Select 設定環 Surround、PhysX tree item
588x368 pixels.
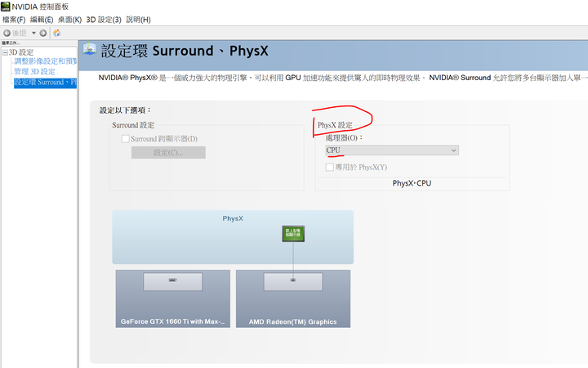point(46,83)
